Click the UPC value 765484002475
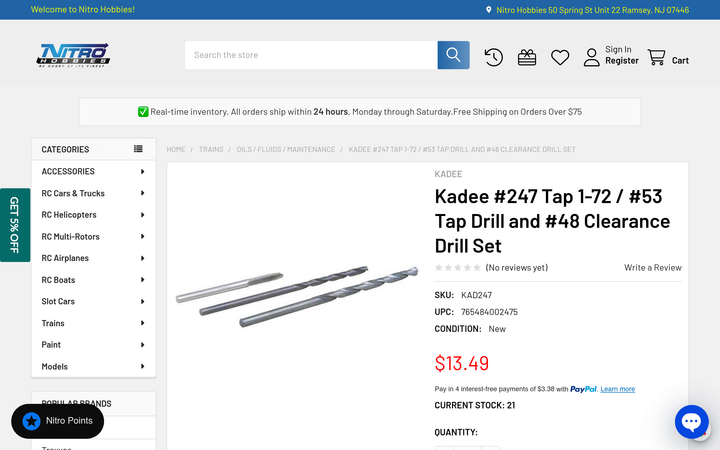720x450 pixels. [x=489, y=312]
